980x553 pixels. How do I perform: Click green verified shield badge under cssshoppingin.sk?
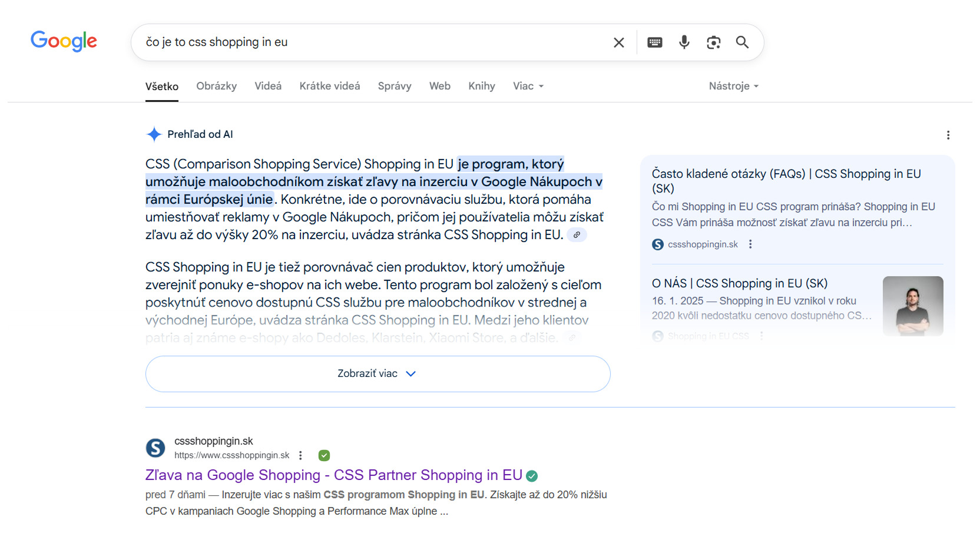(324, 455)
